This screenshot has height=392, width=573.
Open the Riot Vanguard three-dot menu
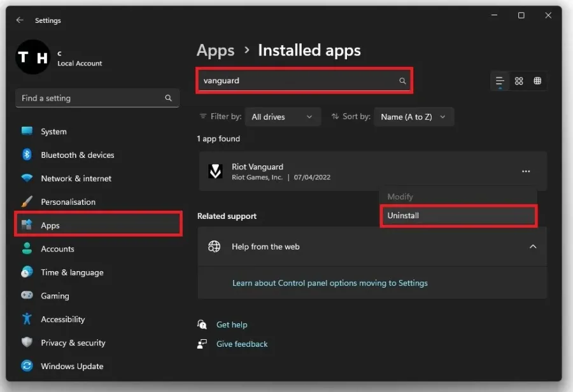tap(525, 171)
